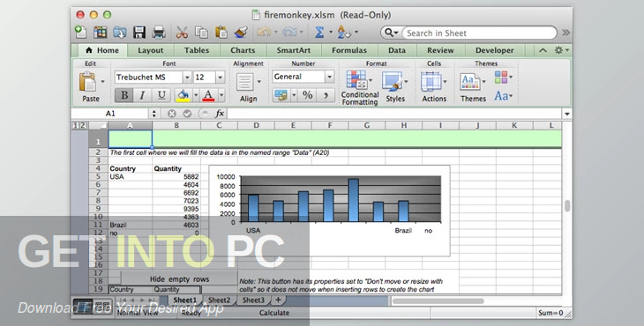Cut selection with scissors icon
Viewport: 644px width, 326px height.
tap(182, 33)
